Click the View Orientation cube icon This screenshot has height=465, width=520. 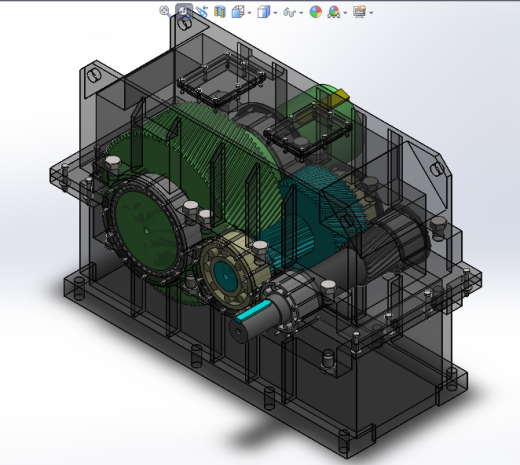[x=238, y=12]
